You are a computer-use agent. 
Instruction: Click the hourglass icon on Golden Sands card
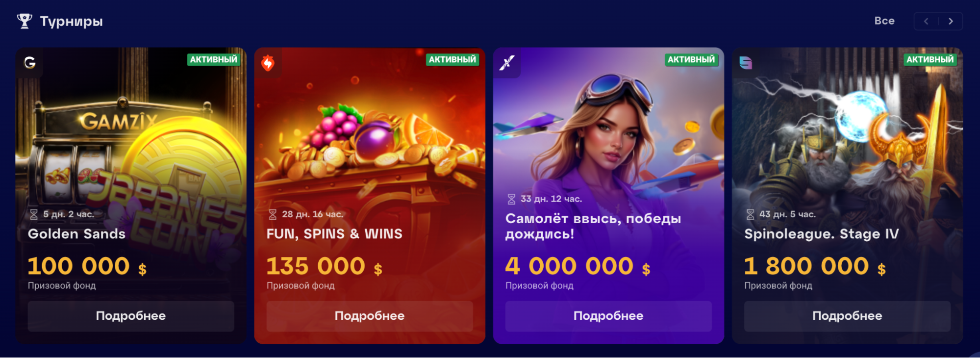click(34, 214)
